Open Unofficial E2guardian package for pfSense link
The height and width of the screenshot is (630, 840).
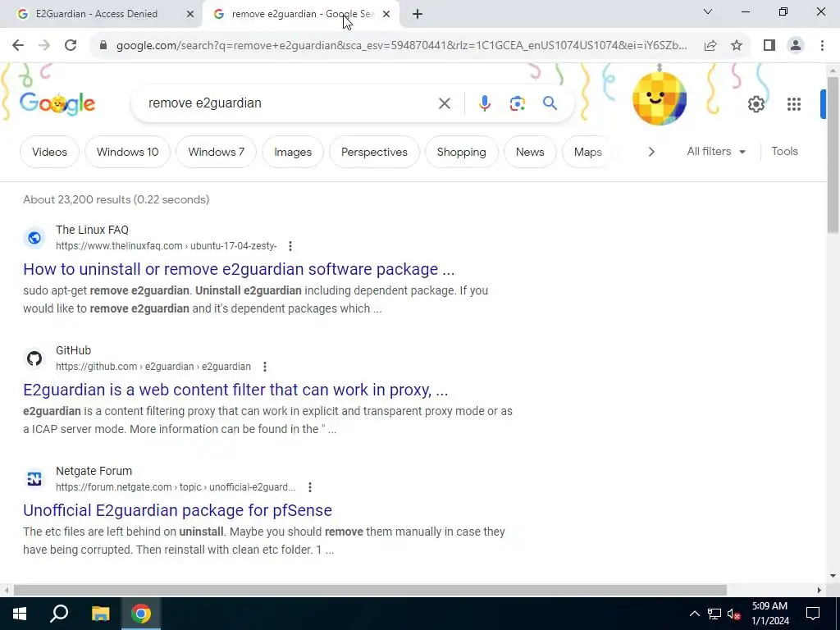[177, 510]
